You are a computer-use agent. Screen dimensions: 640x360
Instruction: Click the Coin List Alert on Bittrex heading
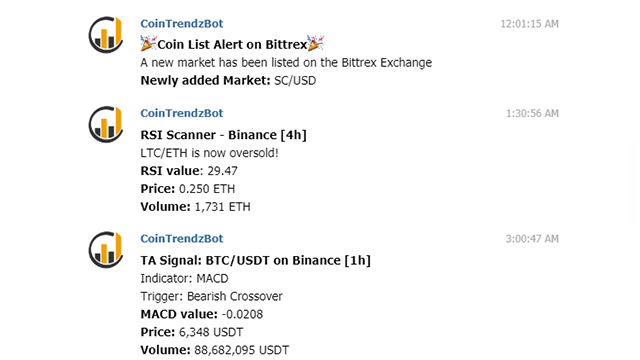[232, 44]
